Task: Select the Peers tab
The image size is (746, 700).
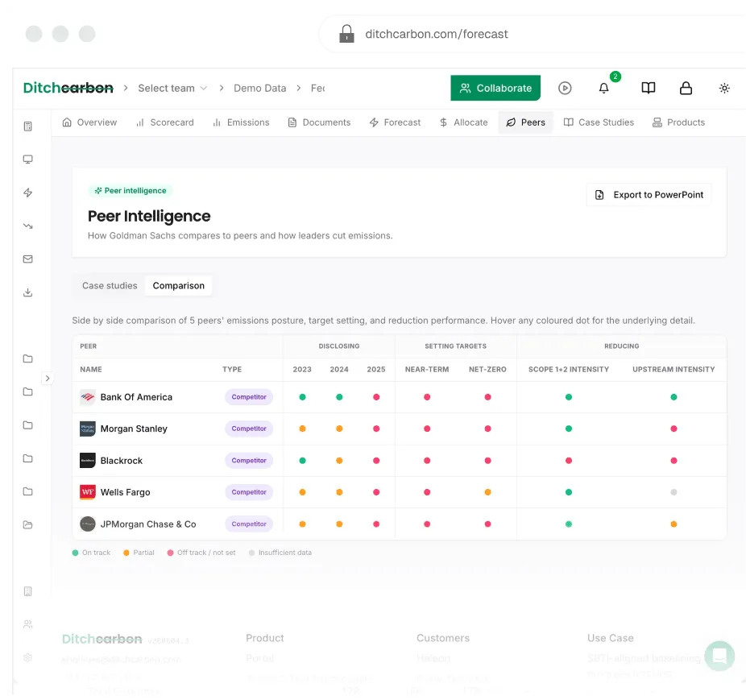Action: coord(526,122)
